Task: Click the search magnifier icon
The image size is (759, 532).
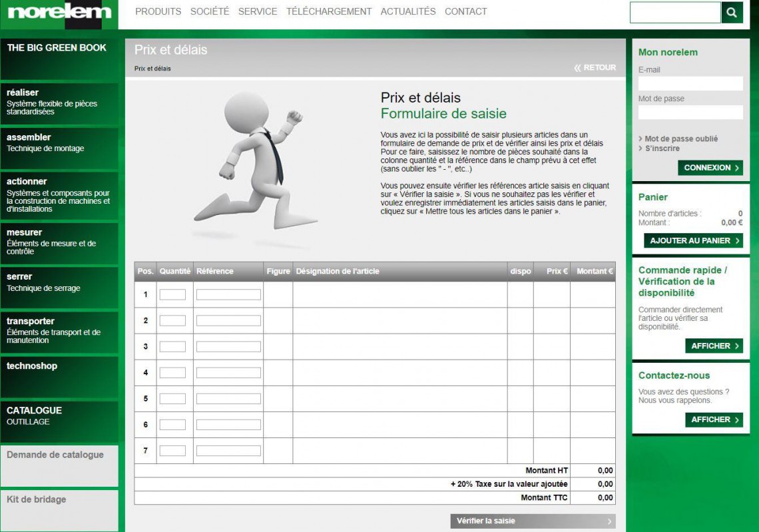Action: [x=732, y=13]
